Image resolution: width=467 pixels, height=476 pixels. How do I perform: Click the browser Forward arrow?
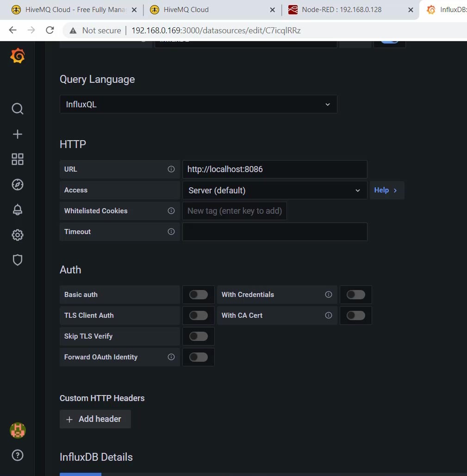coord(31,30)
